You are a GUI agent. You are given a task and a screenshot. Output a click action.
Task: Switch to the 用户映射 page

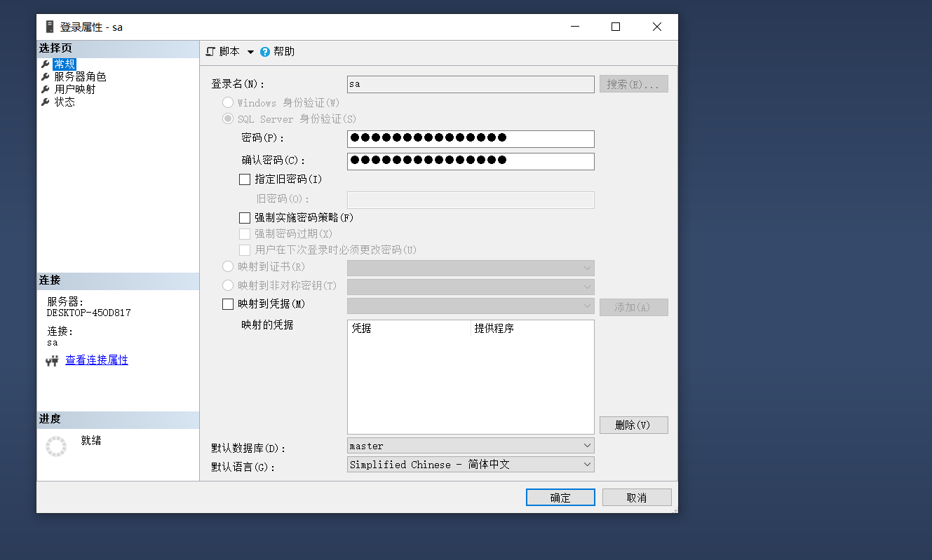click(x=74, y=89)
